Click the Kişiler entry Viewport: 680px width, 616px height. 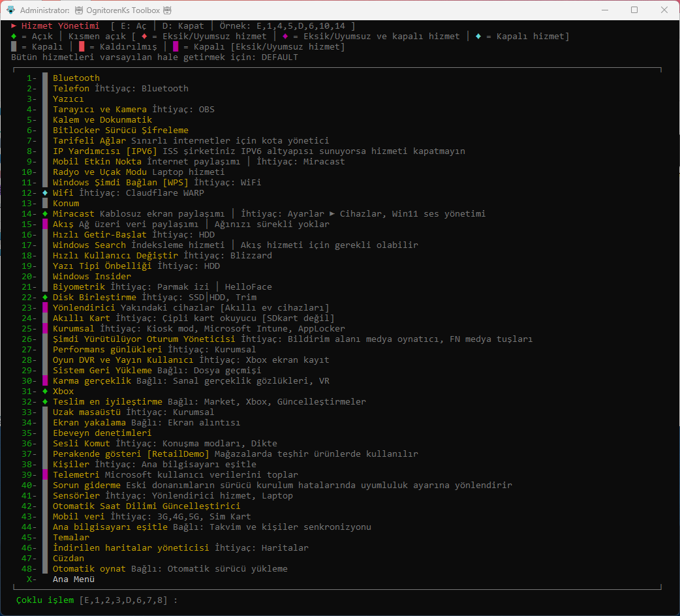pyautogui.click(x=71, y=464)
